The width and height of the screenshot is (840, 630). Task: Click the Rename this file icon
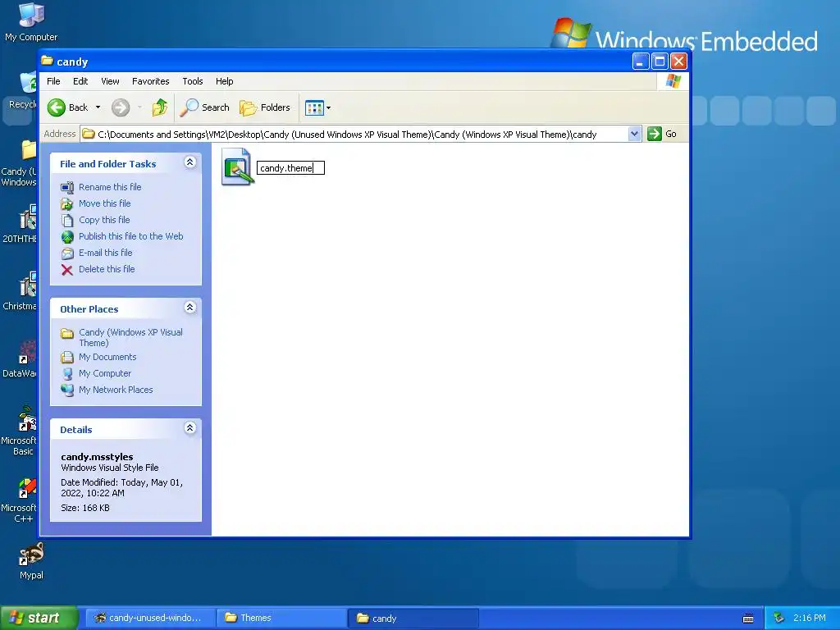[x=67, y=188]
